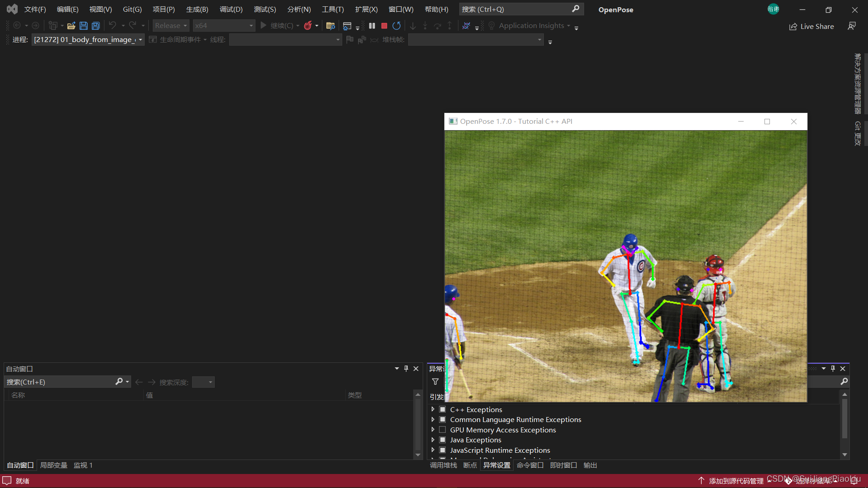Viewport: 868px width, 488px height.
Task: Click the Pause debugging button
Action: click(x=371, y=25)
